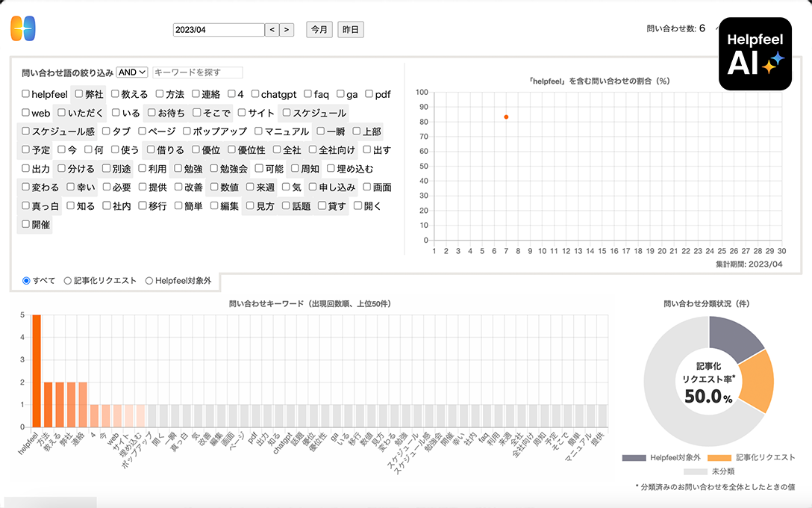Click the 問い合わせ数: 6 counter text
Image resolution: width=812 pixels, height=508 pixels.
(676, 28)
